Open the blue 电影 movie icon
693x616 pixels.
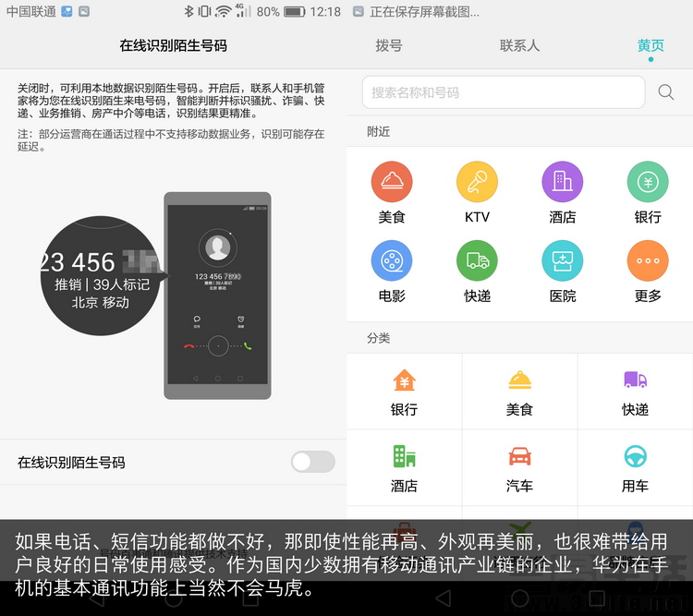[391, 261]
